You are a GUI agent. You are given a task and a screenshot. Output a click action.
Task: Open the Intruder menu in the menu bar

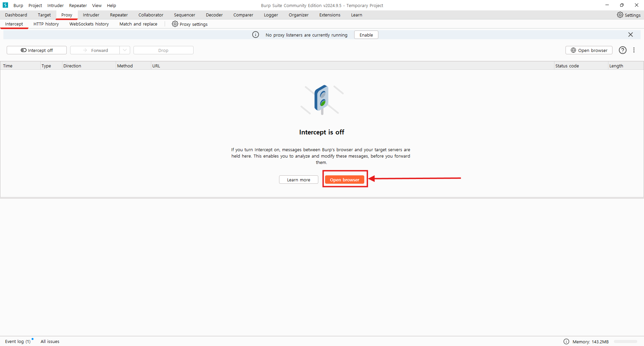tap(55, 5)
